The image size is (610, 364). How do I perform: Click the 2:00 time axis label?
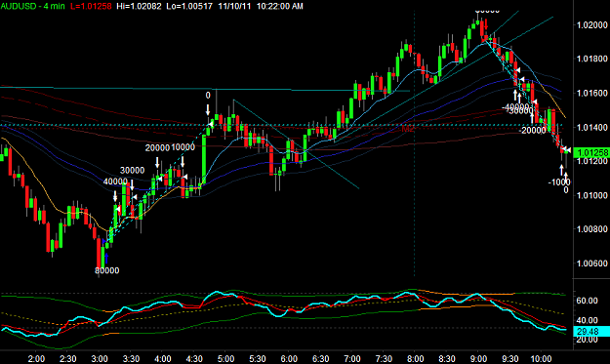pos(36,358)
